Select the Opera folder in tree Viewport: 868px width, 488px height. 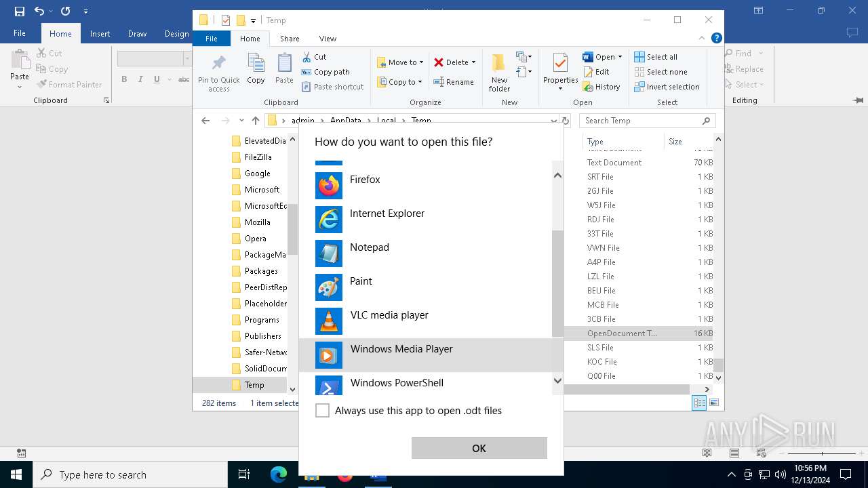pyautogui.click(x=248, y=239)
